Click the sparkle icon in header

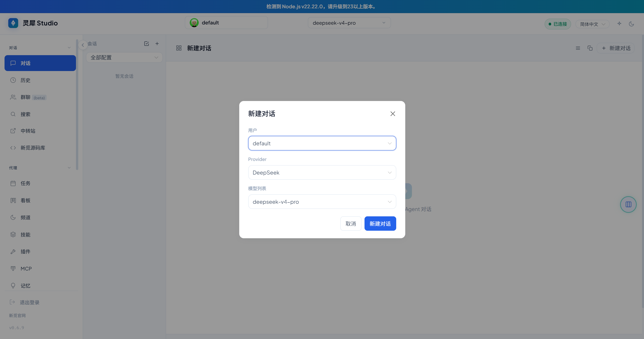coord(619,24)
